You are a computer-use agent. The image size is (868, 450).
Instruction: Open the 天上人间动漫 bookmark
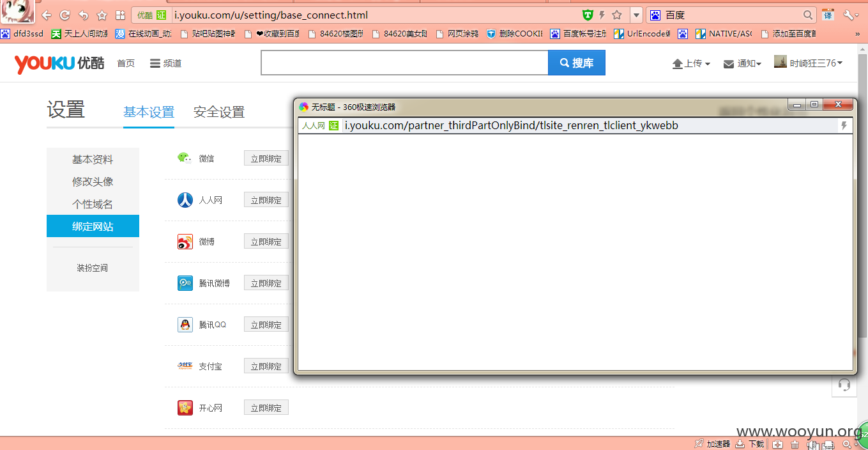(79, 34)
